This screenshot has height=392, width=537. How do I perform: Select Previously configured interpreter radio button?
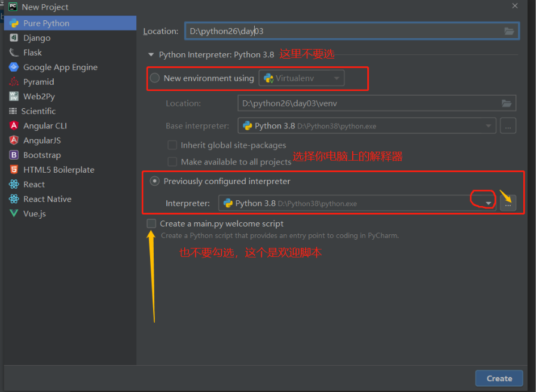155,181
